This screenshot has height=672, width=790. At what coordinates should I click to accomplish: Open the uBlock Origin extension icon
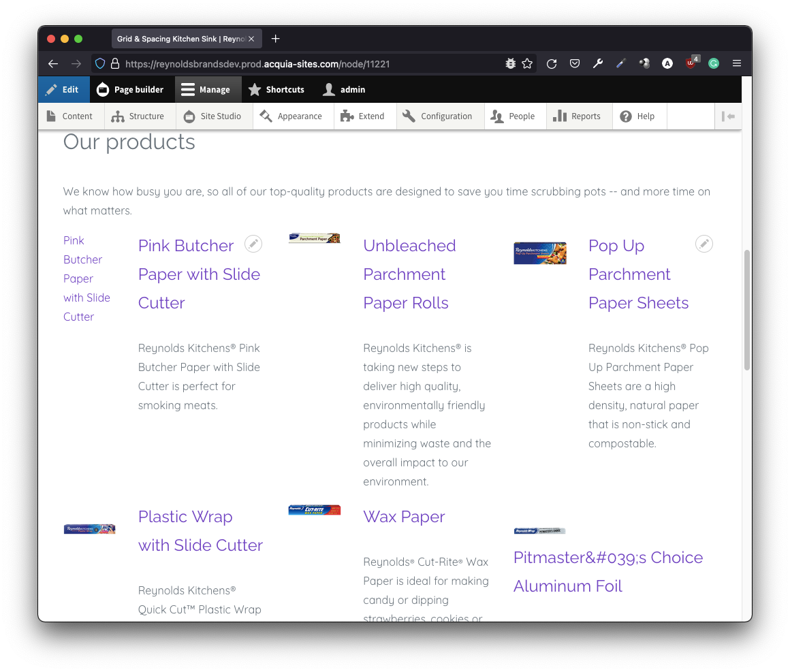click(691, 63)
